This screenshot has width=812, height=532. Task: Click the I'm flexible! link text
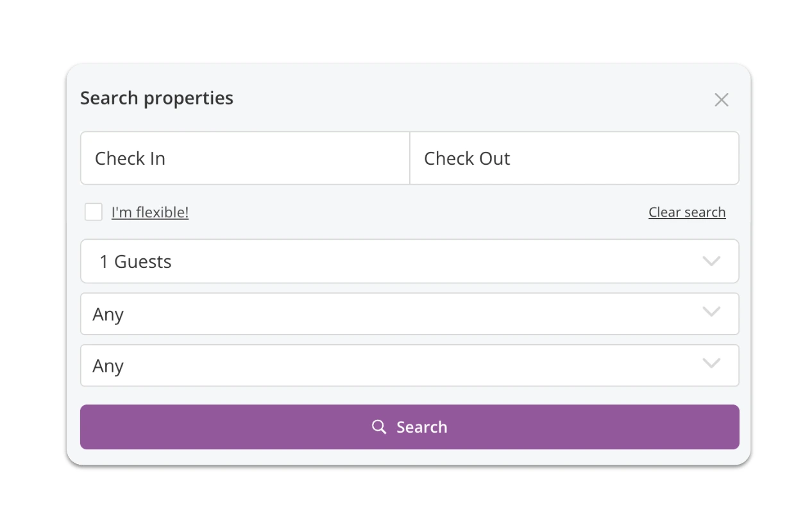click(x=149, y=212)
